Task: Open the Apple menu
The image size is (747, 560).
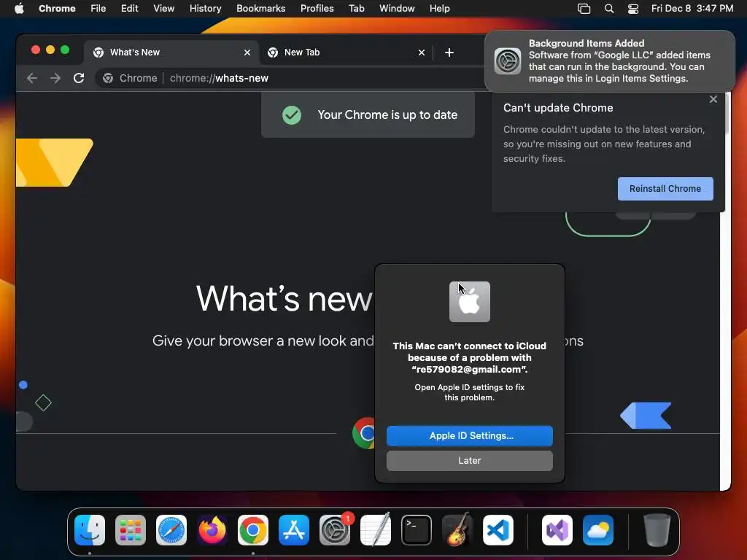Action: click(19, 9)
